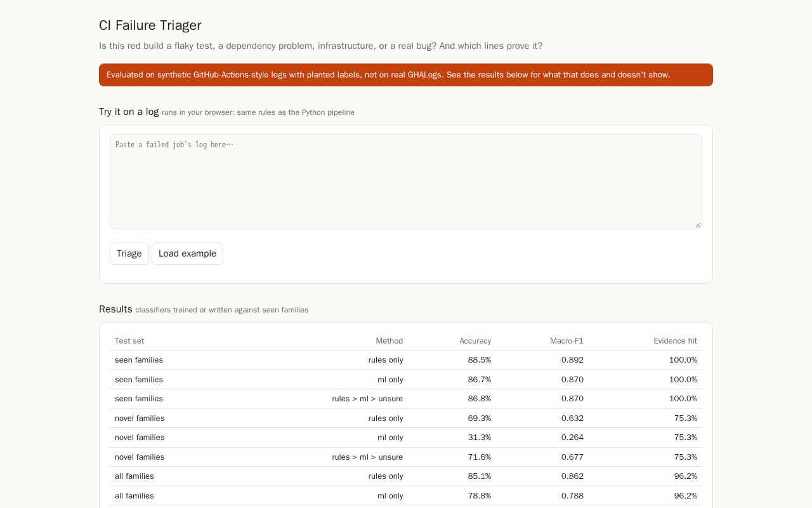
Task: Click 'rules > ml > unsure' in the 86.8% row
Action: pos(367,399)
